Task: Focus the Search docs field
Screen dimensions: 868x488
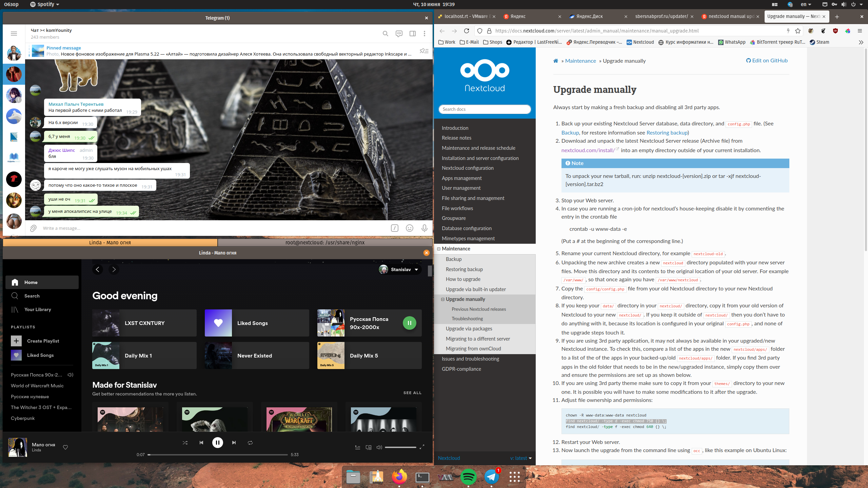Action: 485,109
